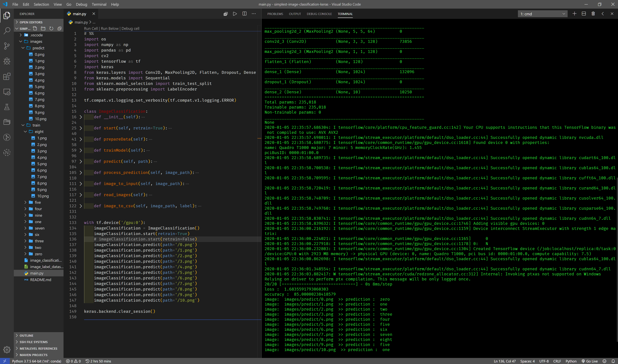618x364 pixels.
Task: Click the Run Python file play icon
Action: (235, 14)
